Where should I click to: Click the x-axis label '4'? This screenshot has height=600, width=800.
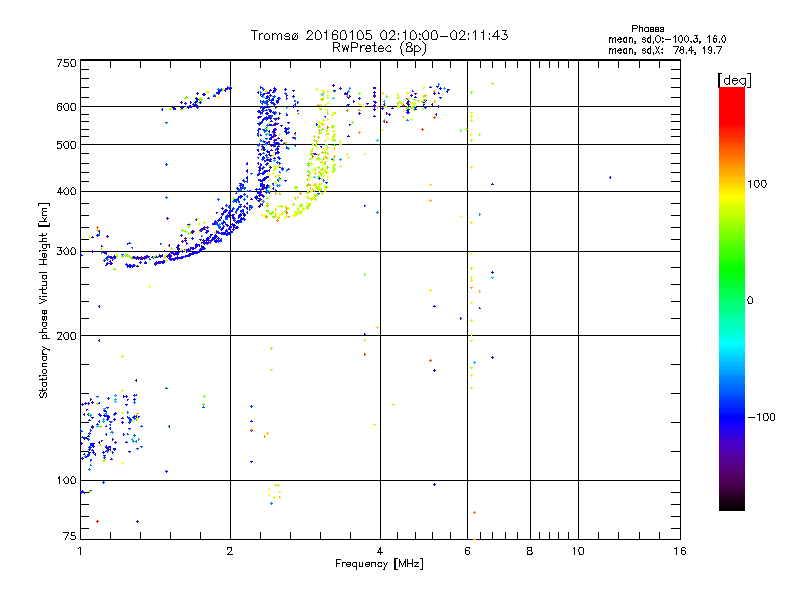380,551
